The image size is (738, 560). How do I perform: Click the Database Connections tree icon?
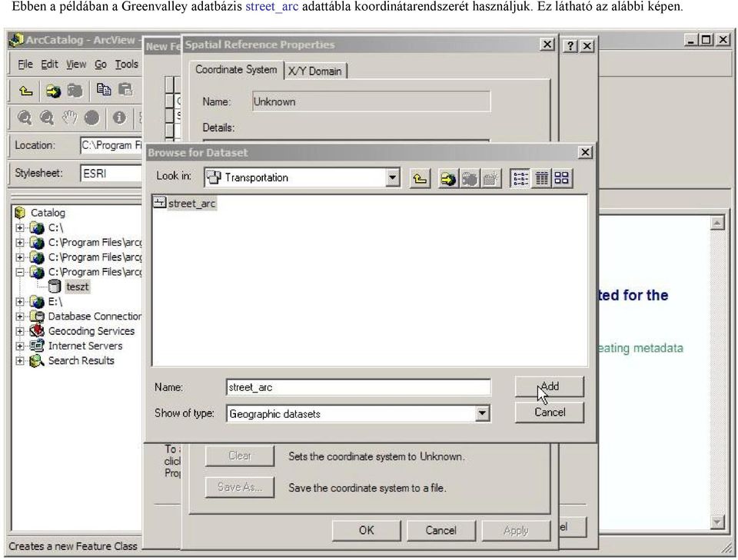[x=37, y=316]
